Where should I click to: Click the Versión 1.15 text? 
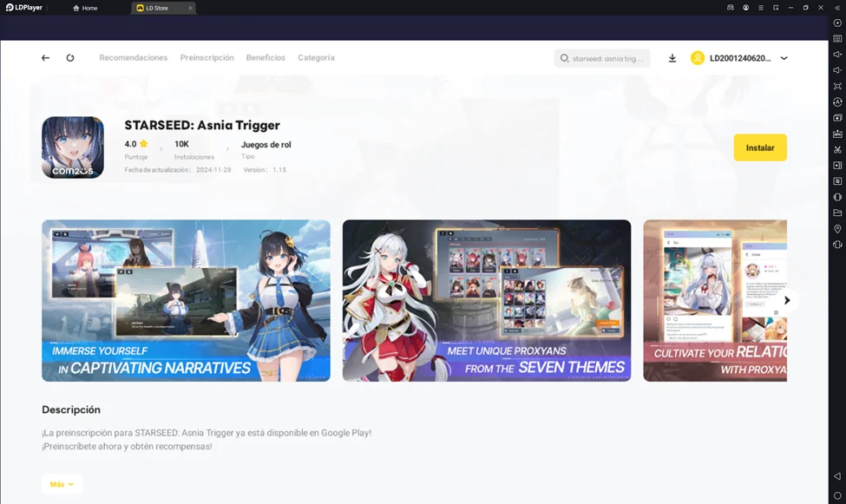265,169
